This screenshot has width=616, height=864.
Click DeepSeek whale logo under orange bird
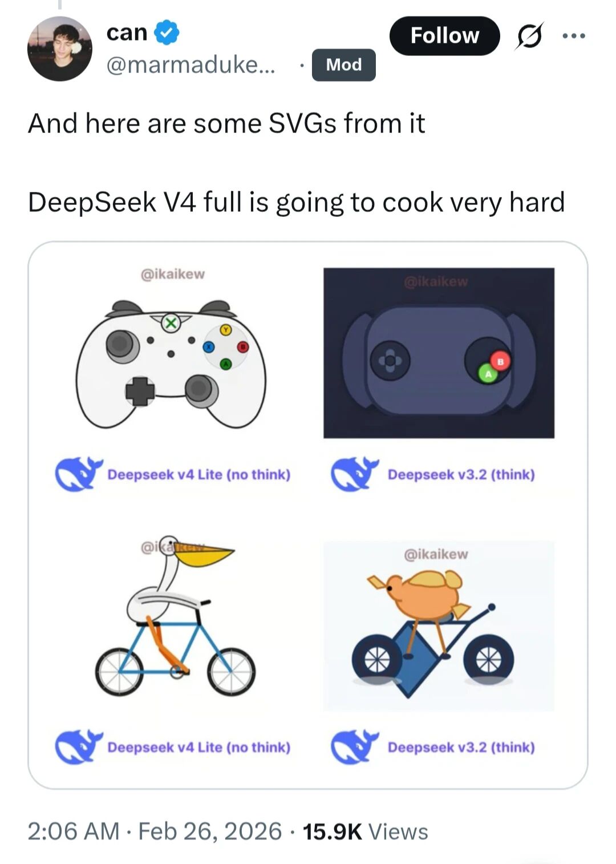(x=355, y=747)
